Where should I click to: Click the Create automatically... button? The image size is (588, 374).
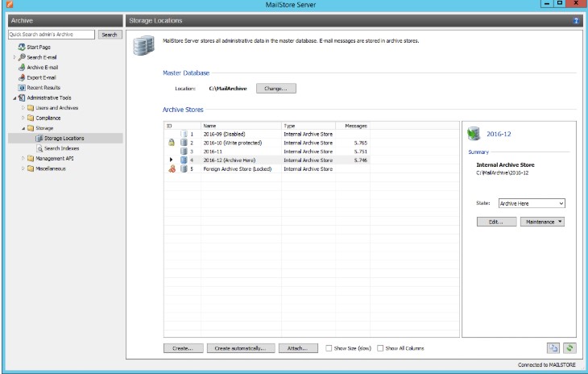click(241, 348)
